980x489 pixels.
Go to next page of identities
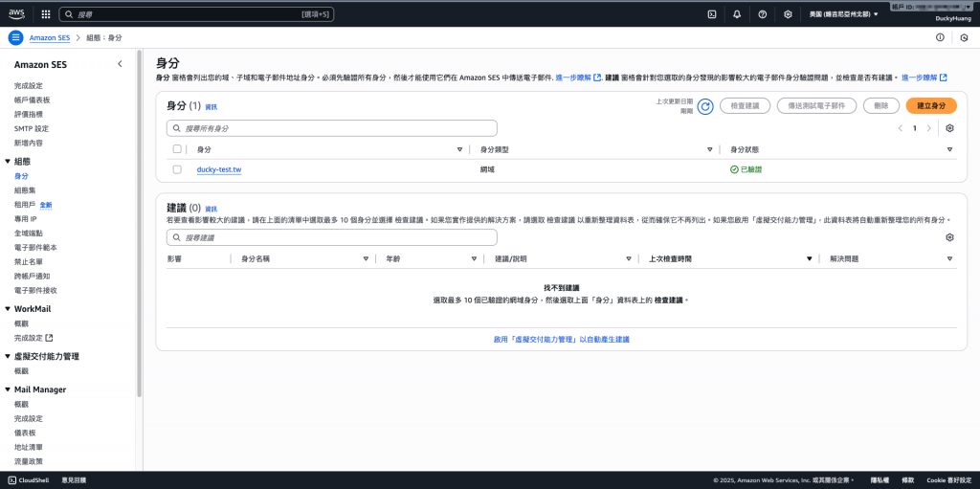(929, 128)
